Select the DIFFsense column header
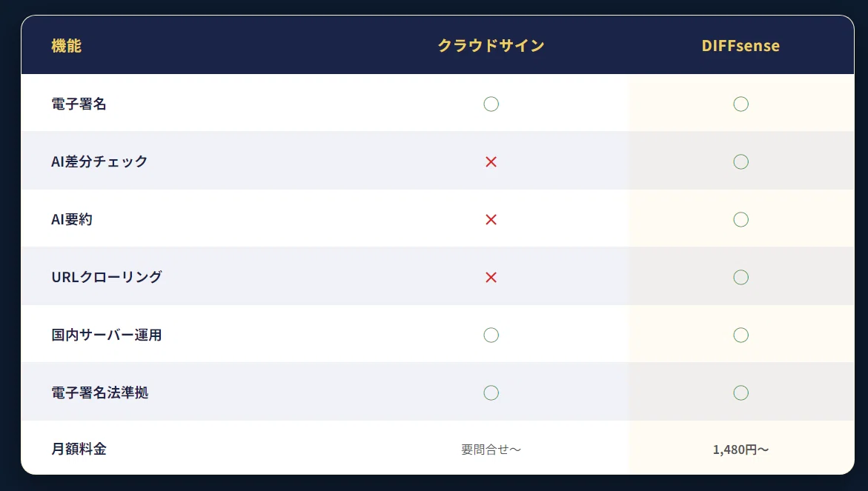The width and height of the screenshot is (868, 491). click(x=741, y=45)
